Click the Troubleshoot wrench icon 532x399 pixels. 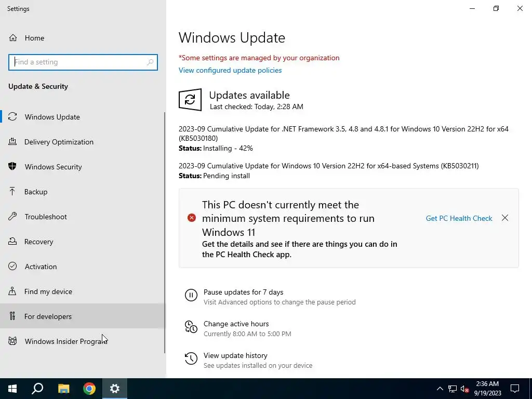click(12, 216)
